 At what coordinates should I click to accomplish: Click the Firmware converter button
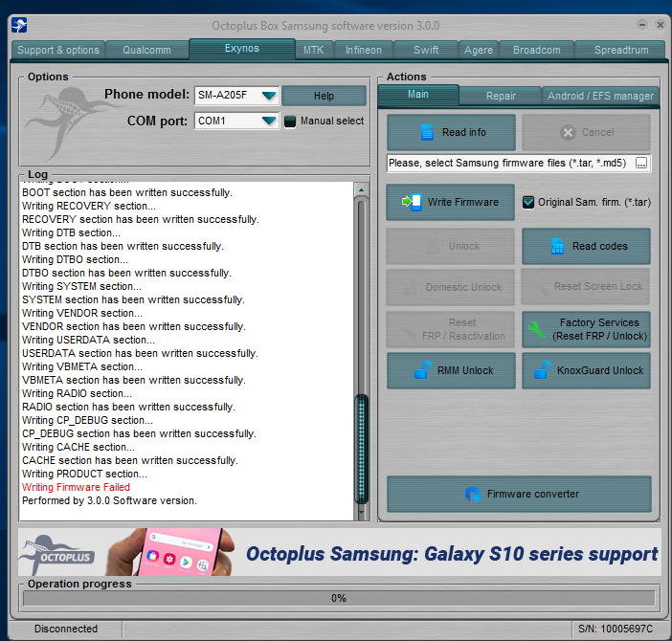click(519, 494)
